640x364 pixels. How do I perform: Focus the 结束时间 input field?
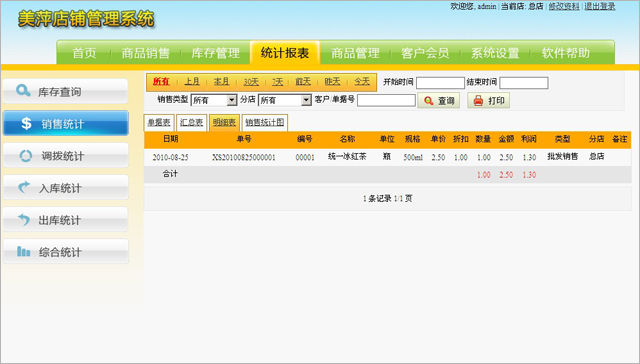coord(524,83)
